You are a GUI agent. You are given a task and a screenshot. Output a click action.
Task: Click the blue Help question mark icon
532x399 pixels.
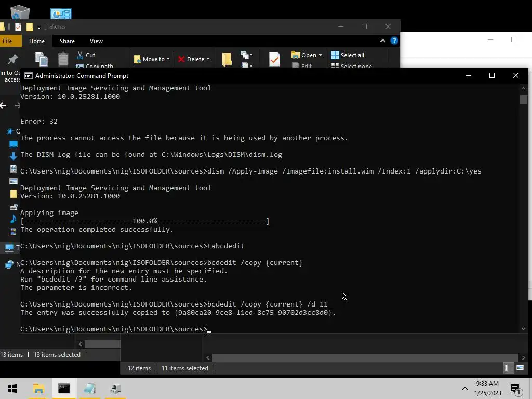(x=394, y=41)
